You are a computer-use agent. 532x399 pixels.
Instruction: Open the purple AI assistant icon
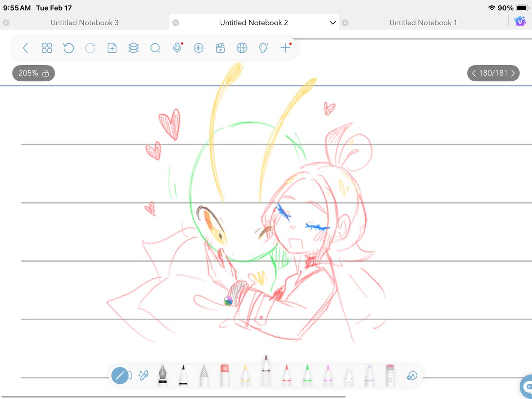coord(520,21)
